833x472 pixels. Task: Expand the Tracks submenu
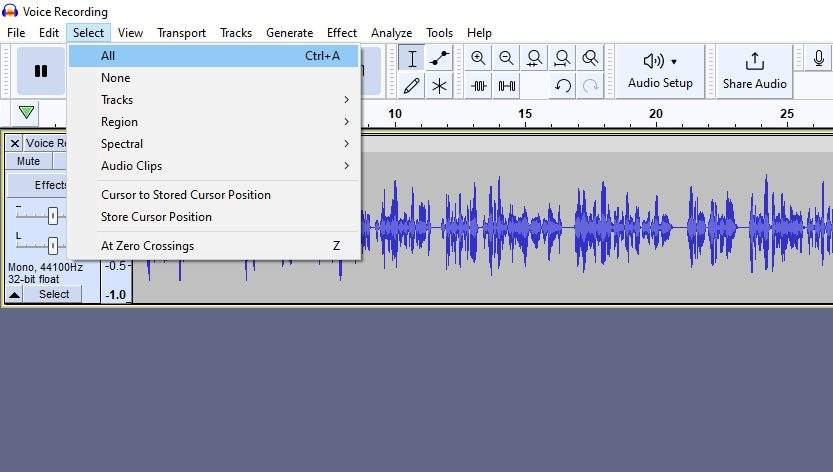(214, 100)
